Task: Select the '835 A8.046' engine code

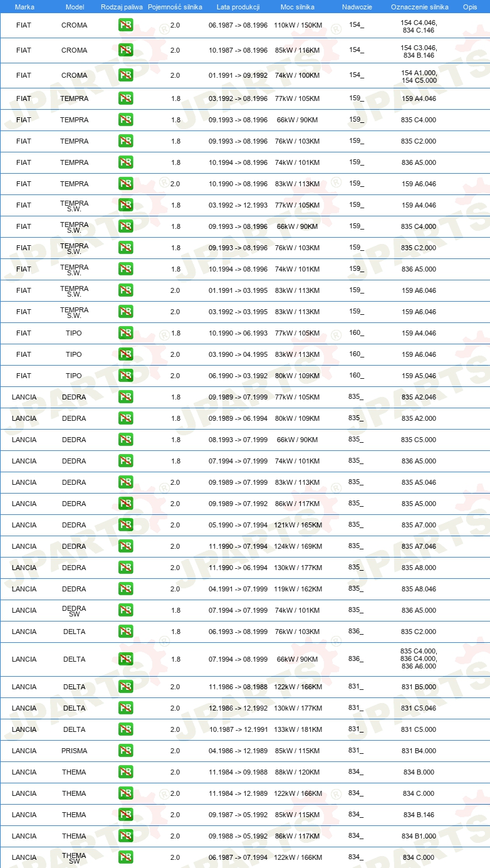Action: (419, 589)
